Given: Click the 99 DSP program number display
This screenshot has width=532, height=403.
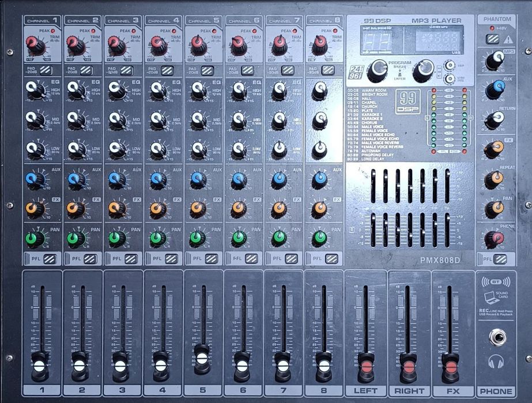Looking at the screenshot, I should click(378, 42).
